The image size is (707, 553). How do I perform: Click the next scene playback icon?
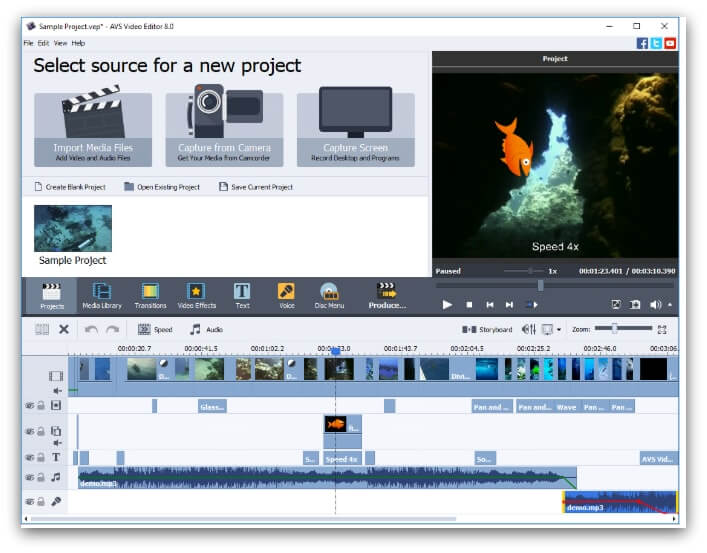pos(532,305)
